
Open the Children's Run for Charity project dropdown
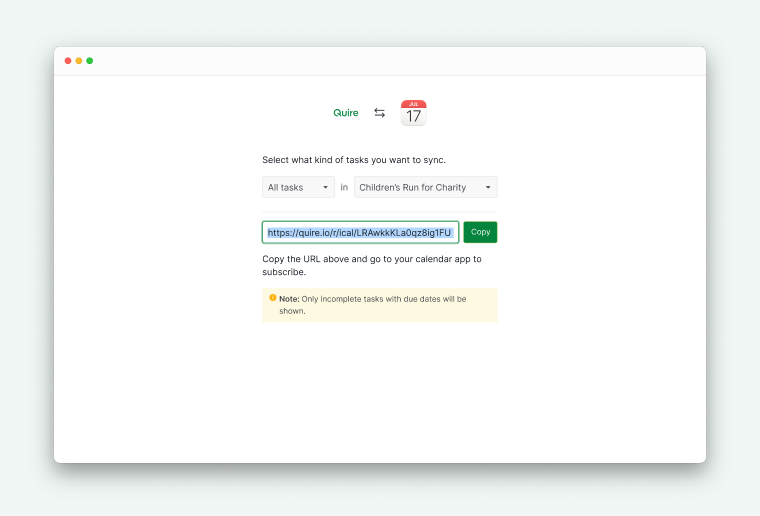(x=426, y=187)
